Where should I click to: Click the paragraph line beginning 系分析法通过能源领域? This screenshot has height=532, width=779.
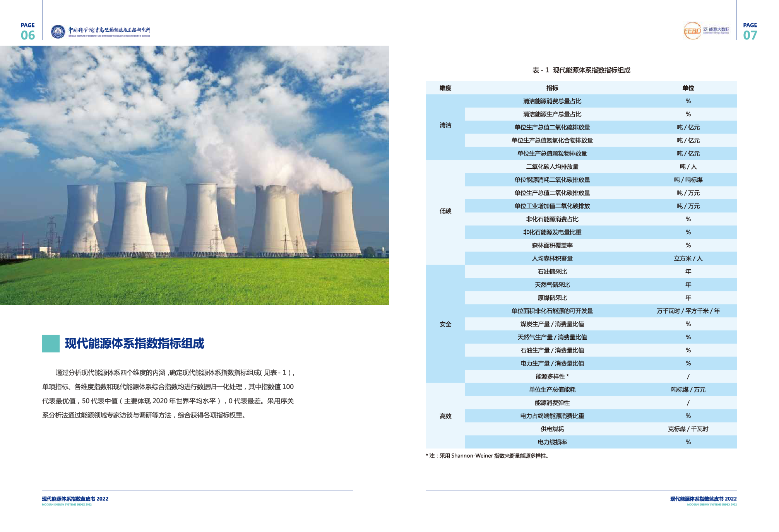[x=144, y=416]
